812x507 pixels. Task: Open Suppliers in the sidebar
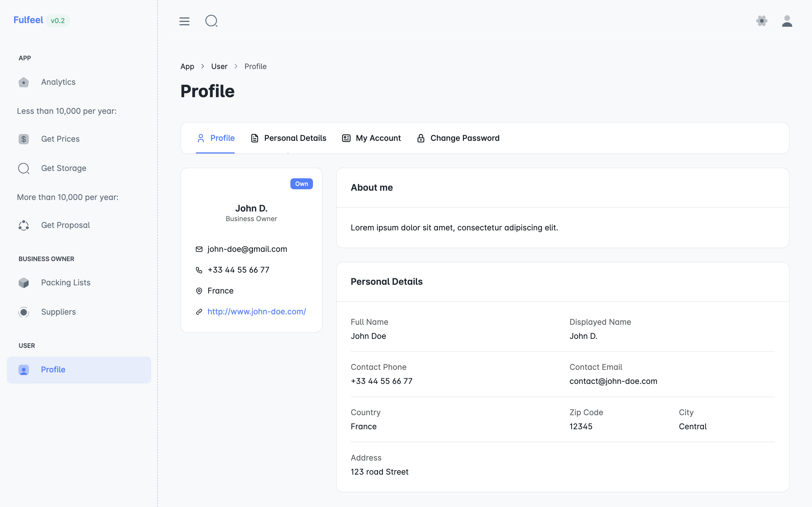click(x=58, y=312)
